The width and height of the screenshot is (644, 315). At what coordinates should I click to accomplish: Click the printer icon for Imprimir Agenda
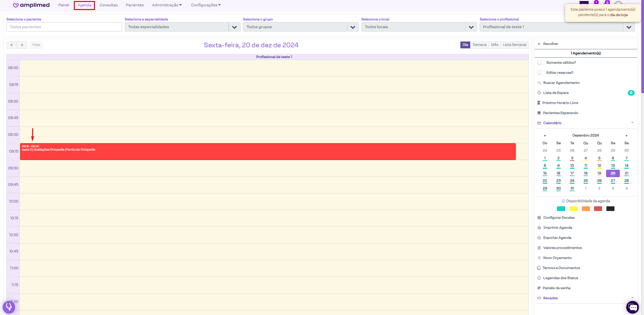[x=539, y=228]
